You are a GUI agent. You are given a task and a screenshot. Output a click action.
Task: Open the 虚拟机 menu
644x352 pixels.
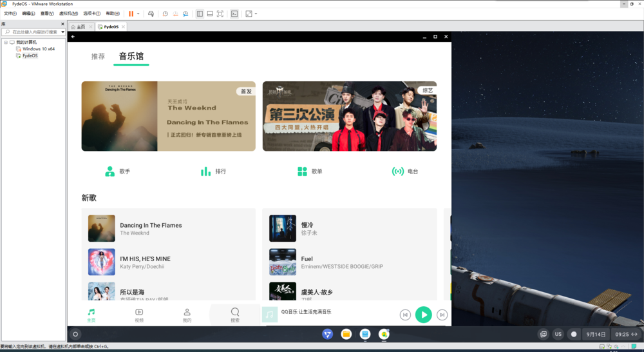(x=69, y=14)
